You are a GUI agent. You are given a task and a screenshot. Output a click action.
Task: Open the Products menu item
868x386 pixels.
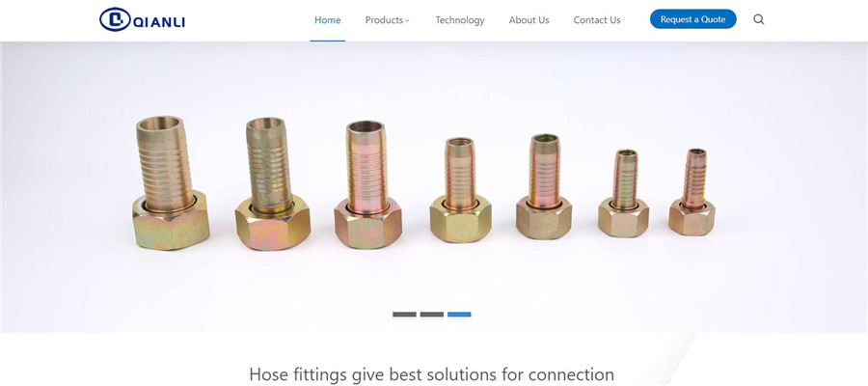[384, 20]
